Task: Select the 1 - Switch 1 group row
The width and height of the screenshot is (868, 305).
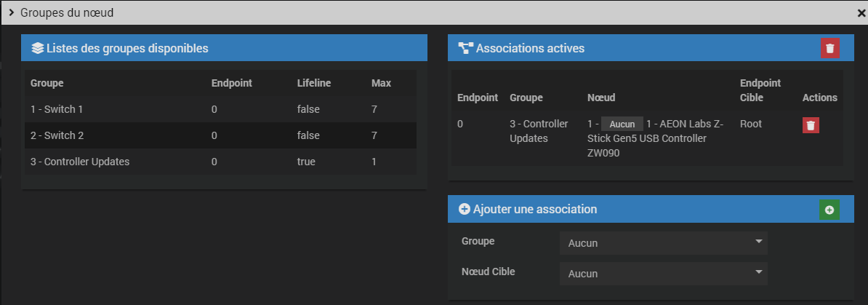Action: [x=219, y=109]
